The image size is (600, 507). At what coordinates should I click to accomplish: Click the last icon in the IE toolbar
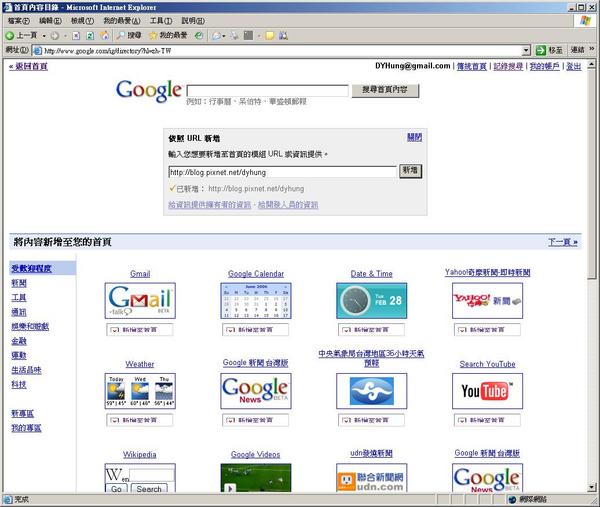[x=283, y=36]
